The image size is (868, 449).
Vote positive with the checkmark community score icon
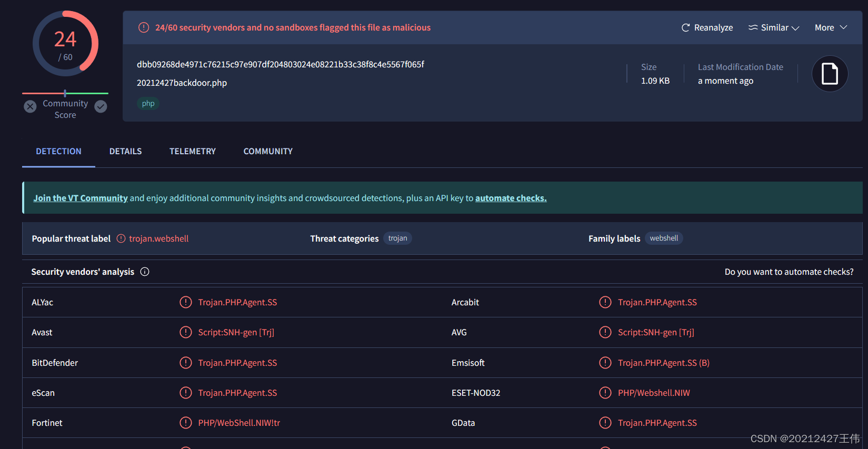pyautogui.click(x=101, y=106)
